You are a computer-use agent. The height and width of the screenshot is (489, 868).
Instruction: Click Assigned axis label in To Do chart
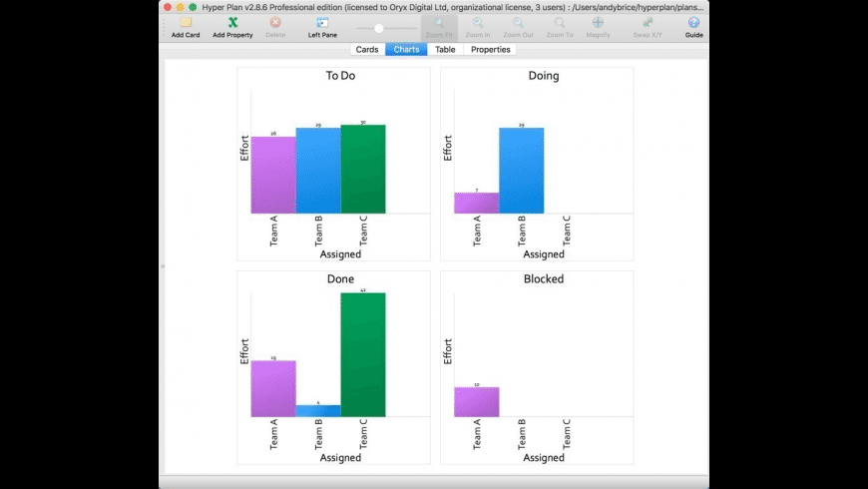[x=340, y=254]
